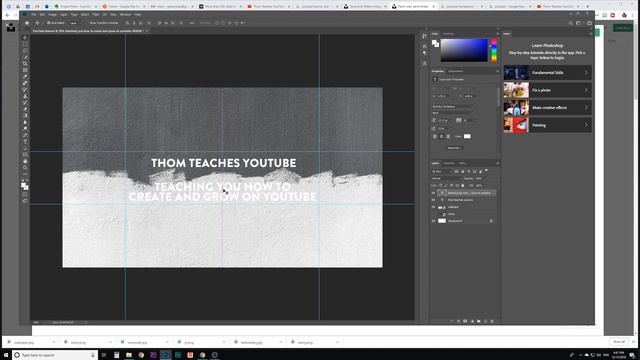Screen dimensions: 640x360
Task: Select the Clone Stamp tool
Action: click(x=25, y=96)
